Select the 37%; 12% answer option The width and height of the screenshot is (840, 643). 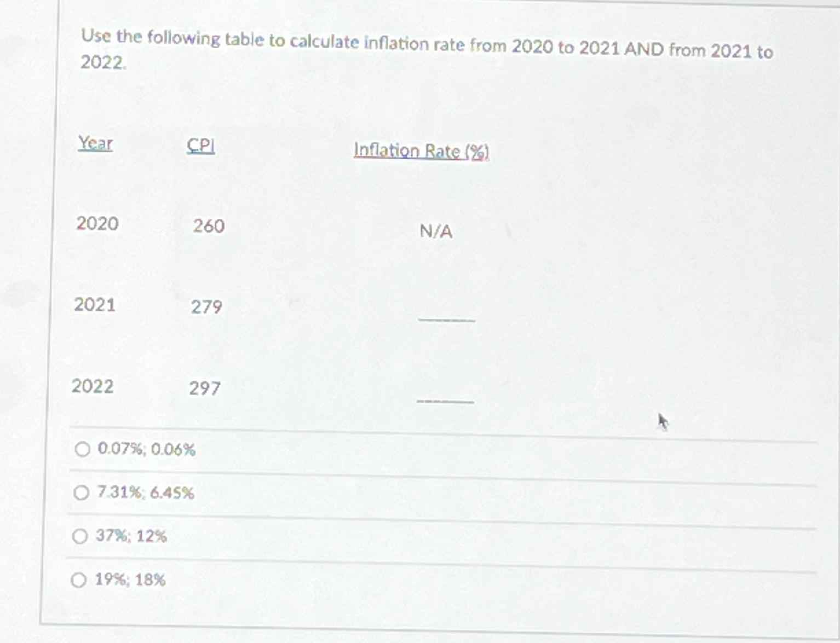80,536
